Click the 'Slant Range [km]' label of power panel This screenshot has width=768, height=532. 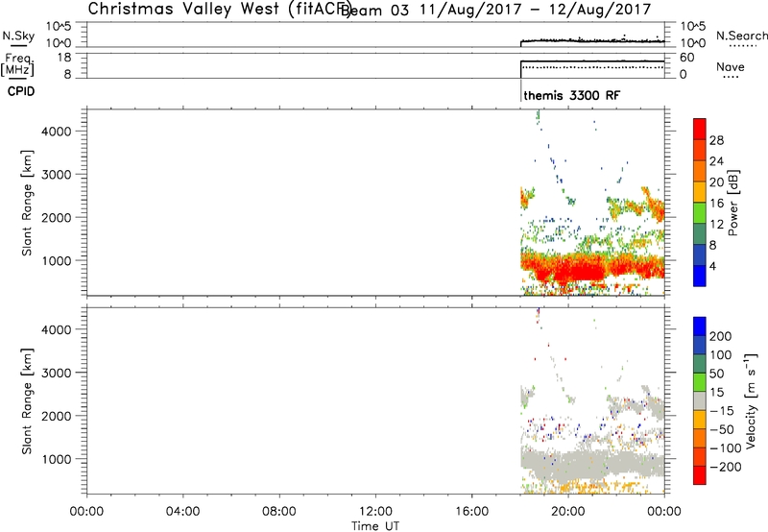27,203
